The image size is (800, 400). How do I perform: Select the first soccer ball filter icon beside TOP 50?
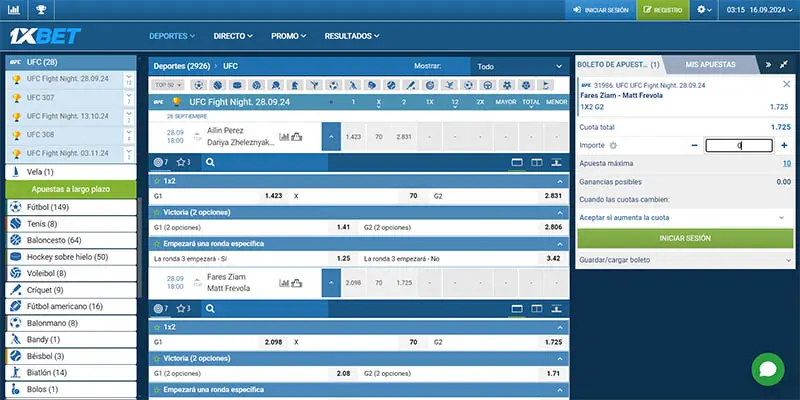coord(198,85)
